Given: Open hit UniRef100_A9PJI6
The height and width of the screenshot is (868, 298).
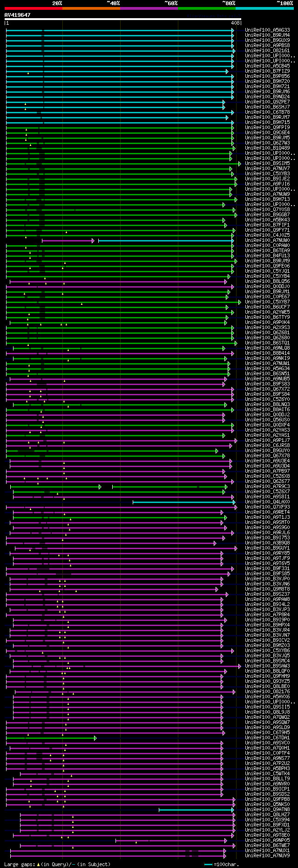Looking at the screenshot, I should tap(267, 184).
